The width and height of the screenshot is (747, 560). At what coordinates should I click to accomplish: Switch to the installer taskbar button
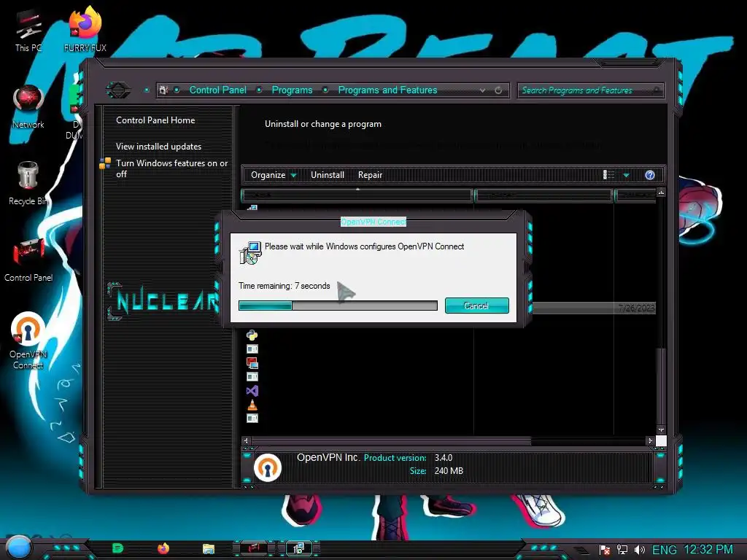click(x=298, y=548)
